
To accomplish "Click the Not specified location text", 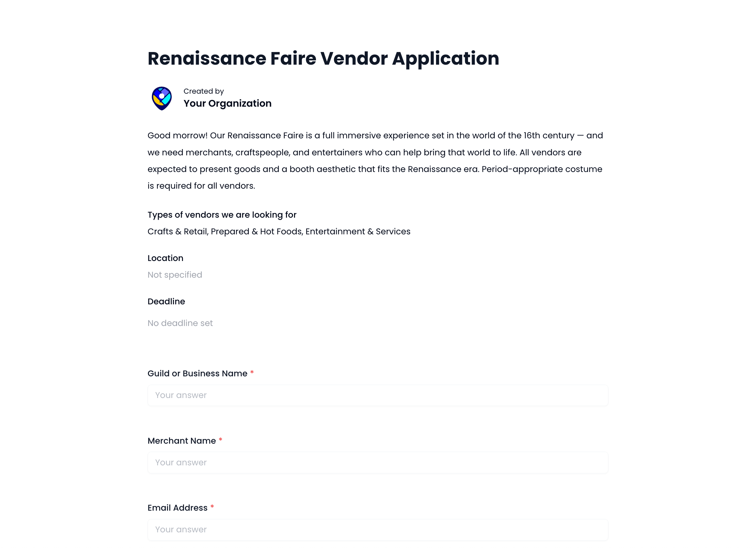I will tap(174, 274).
